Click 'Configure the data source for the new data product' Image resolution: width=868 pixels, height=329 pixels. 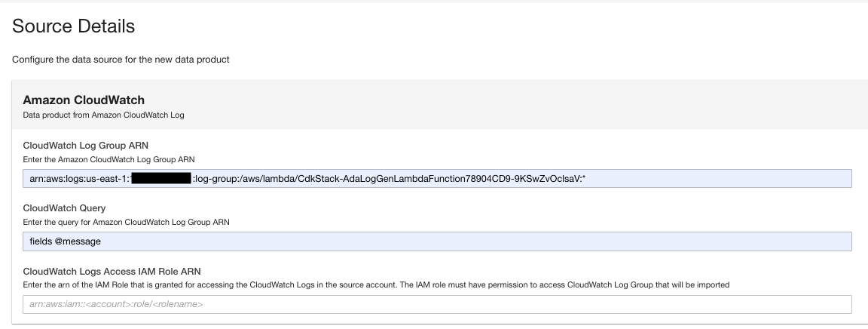(x=121, y=60)
